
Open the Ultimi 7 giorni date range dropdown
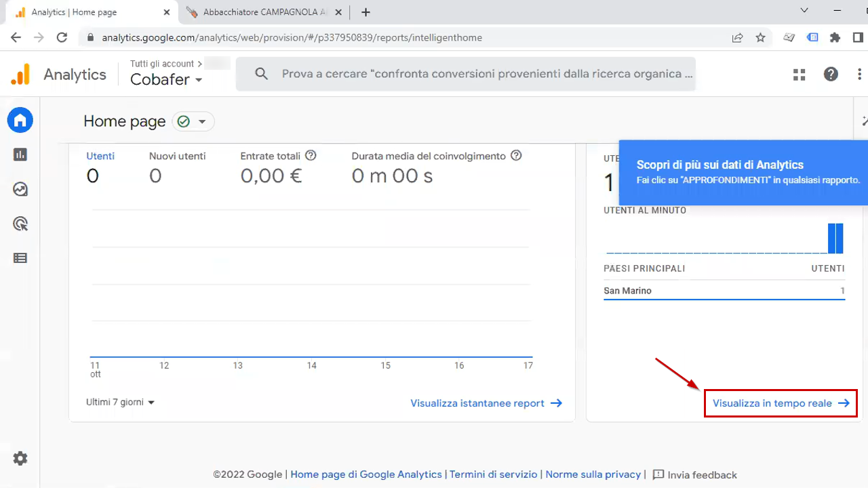120,402
